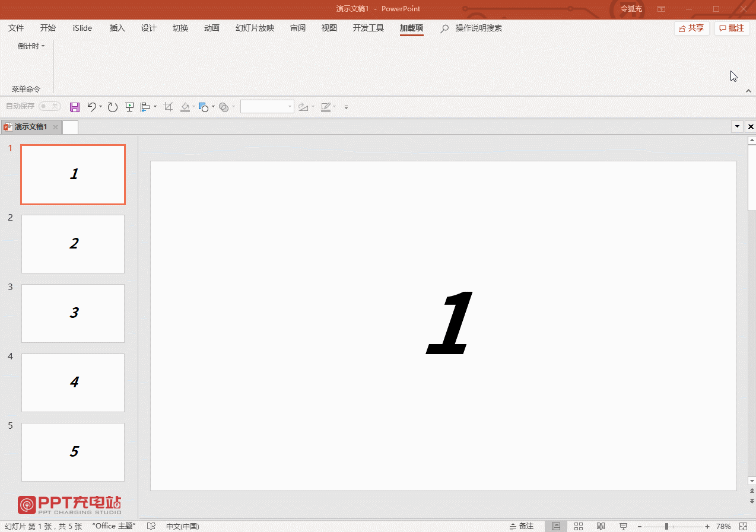Fit slide to current window icon

[x=743, y=526]
